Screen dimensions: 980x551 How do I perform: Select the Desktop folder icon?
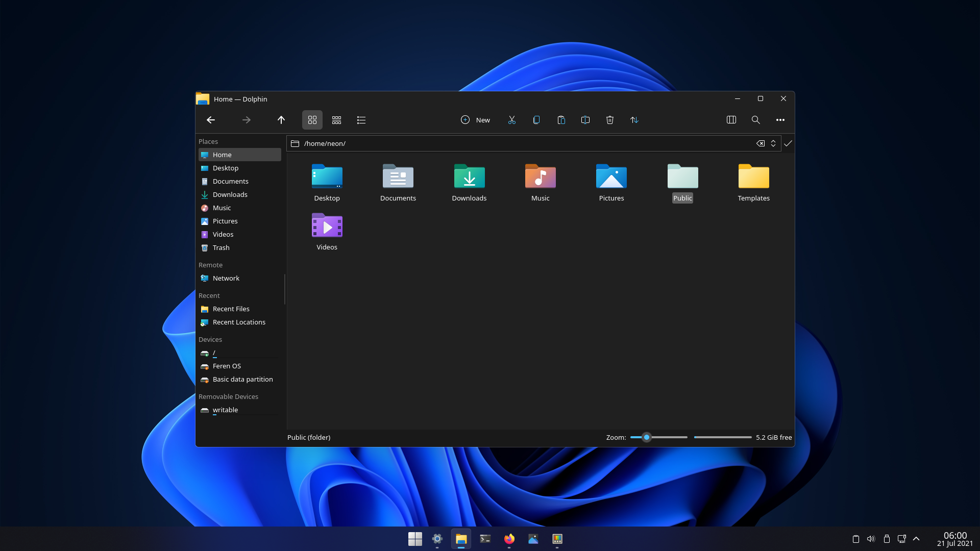[x=327, y=176]
